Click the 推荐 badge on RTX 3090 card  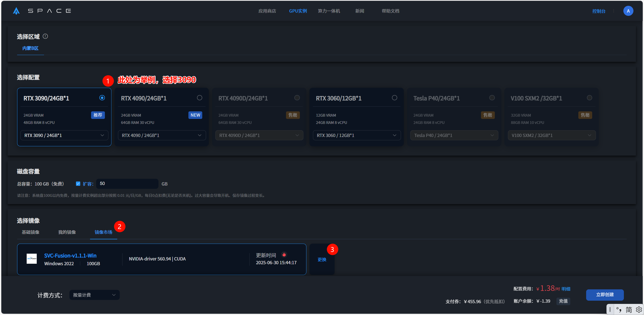(x=98, y=115)
